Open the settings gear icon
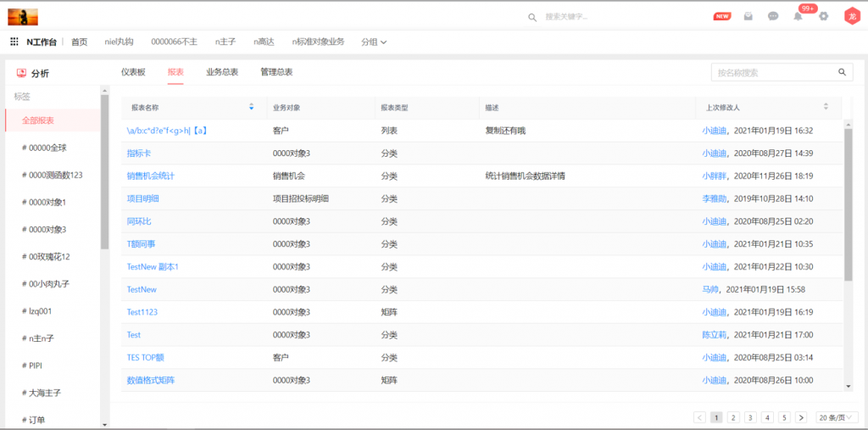Screen dimensions: 868x430 click(823, 16)
